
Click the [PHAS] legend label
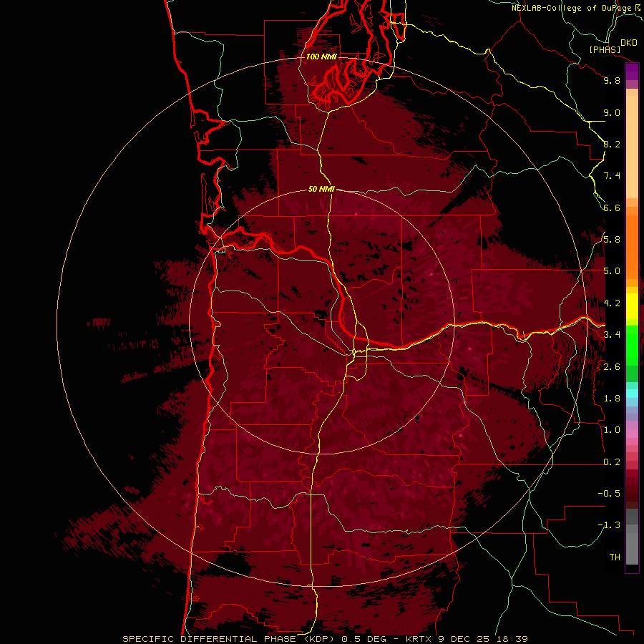605,50
